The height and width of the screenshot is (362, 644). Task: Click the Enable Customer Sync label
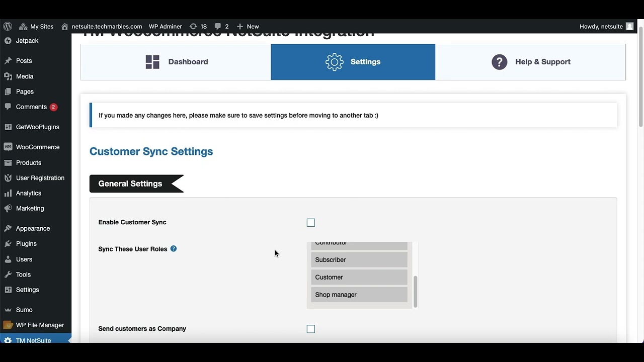pyautogui.click(x=132, y=222)
